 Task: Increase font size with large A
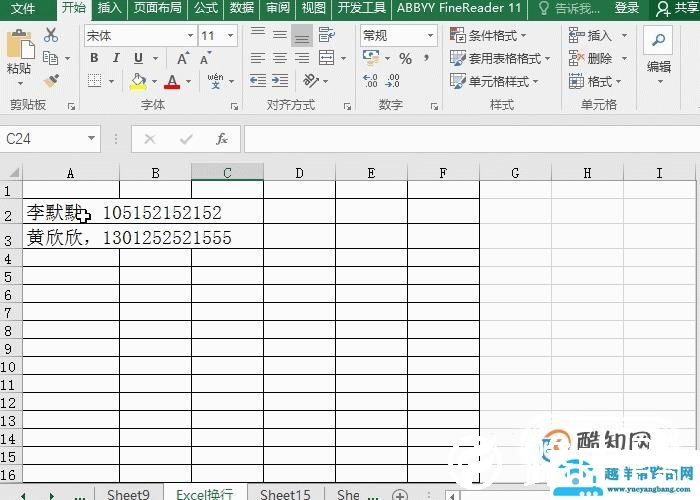tap(183, 58)
